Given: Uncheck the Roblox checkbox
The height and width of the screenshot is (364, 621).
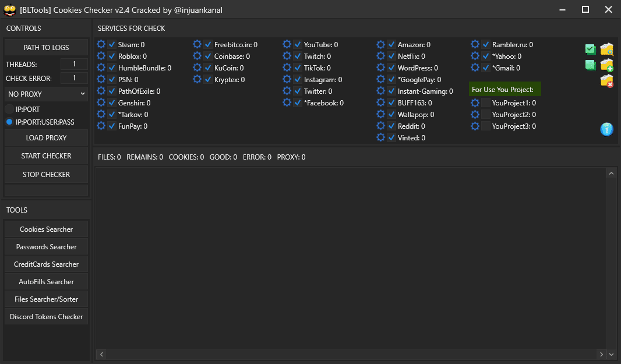Looking at the screenshot, I should coord(112,56).
